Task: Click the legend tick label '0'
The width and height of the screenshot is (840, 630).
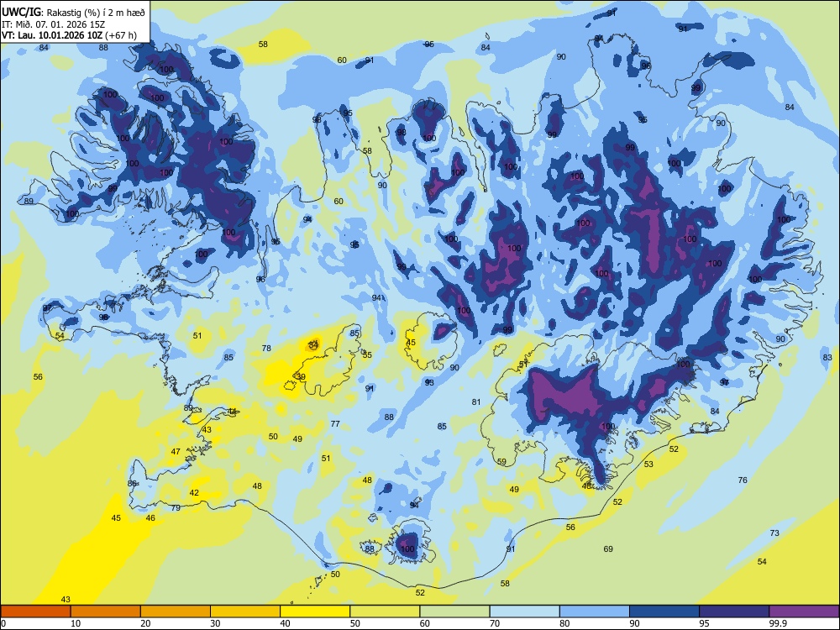Action: coord(3,623)
